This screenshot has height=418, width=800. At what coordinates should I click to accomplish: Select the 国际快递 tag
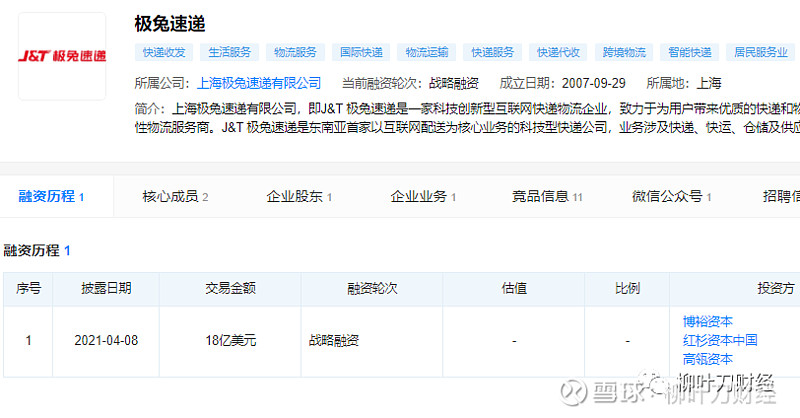[x=361, y=52]
